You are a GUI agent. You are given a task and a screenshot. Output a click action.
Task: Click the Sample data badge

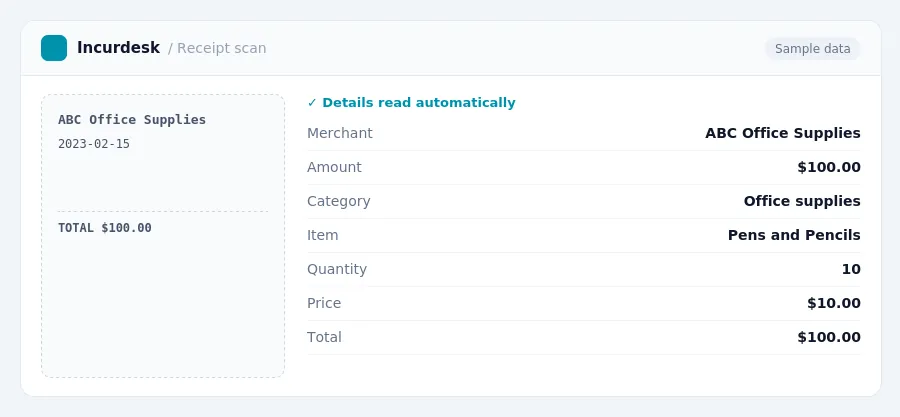[x=812, y=49]
